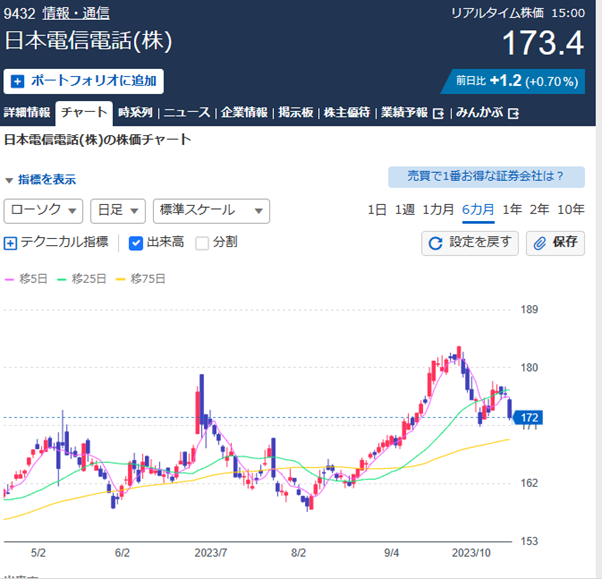Add stock via ポートフォリオに追加 button
Image resolution: width=602 pixels, height=579 pixels.
(84, 81)
